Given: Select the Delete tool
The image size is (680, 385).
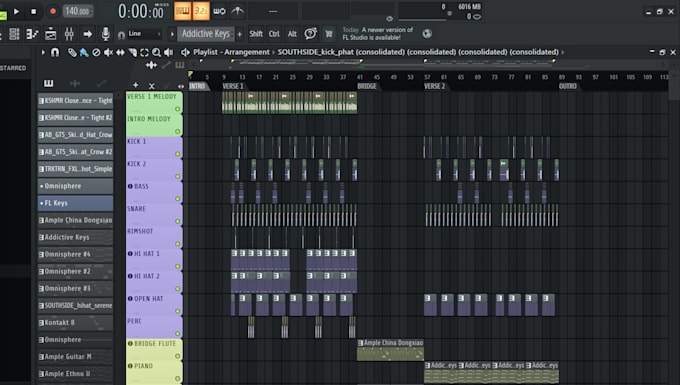Looking at the screenshot, I should point(96,52).
